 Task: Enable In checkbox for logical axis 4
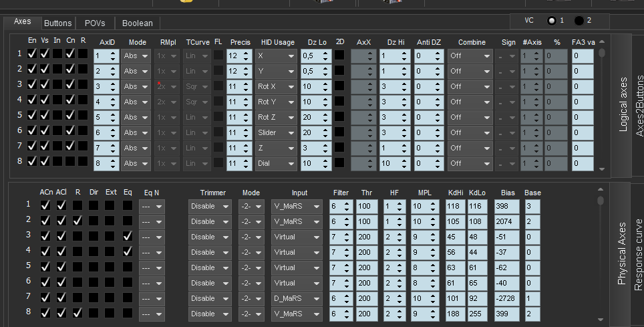click(57, 102)
